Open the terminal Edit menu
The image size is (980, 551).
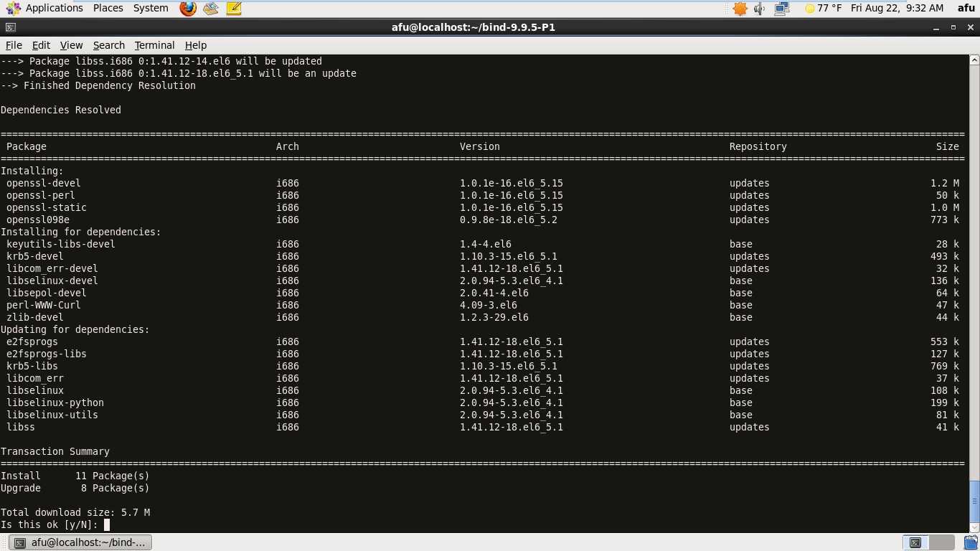point(41,44)
